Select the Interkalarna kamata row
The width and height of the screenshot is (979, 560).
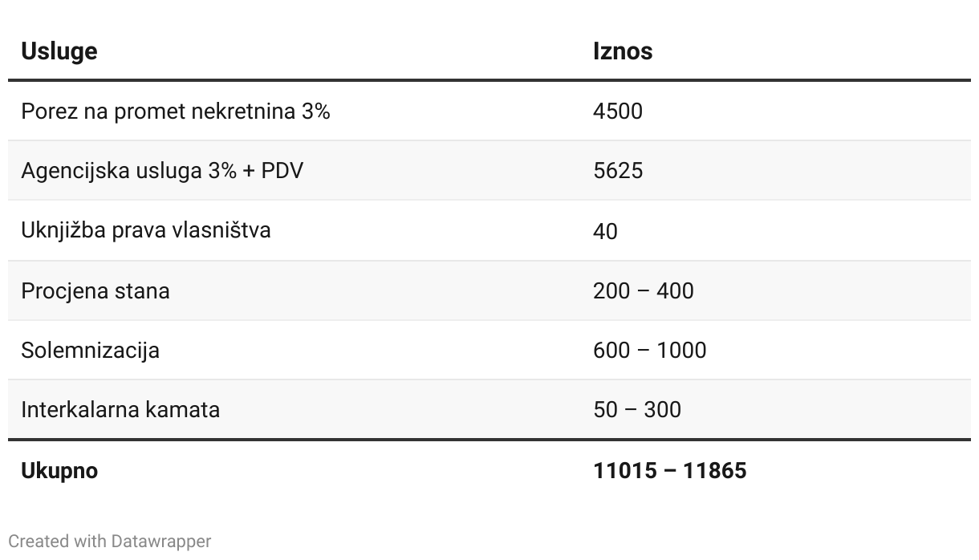point(489,409)
